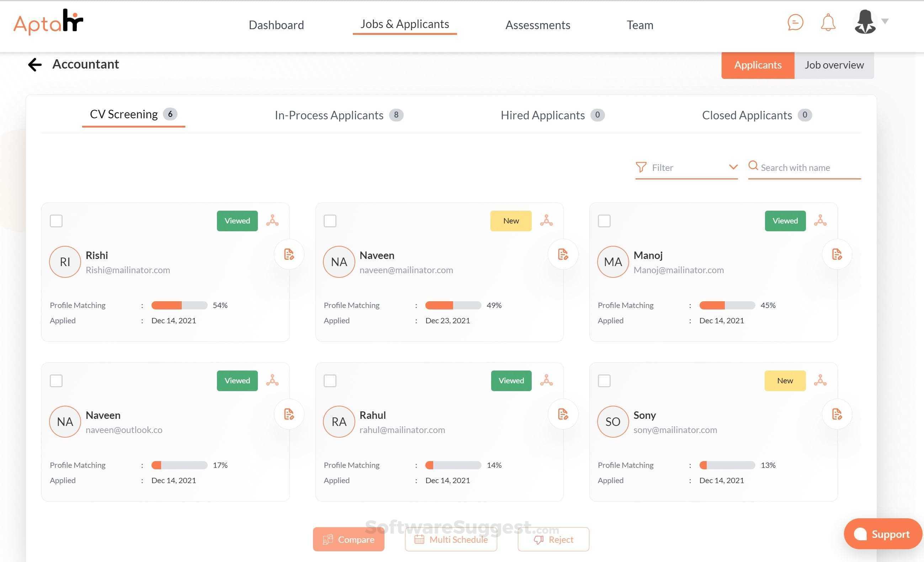Click the Reject button at bottom
924x562 pixels.
tap(553, 539)
